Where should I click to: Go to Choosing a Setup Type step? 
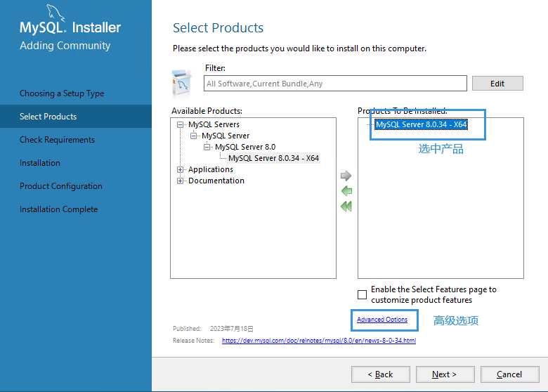coord(62,93)
